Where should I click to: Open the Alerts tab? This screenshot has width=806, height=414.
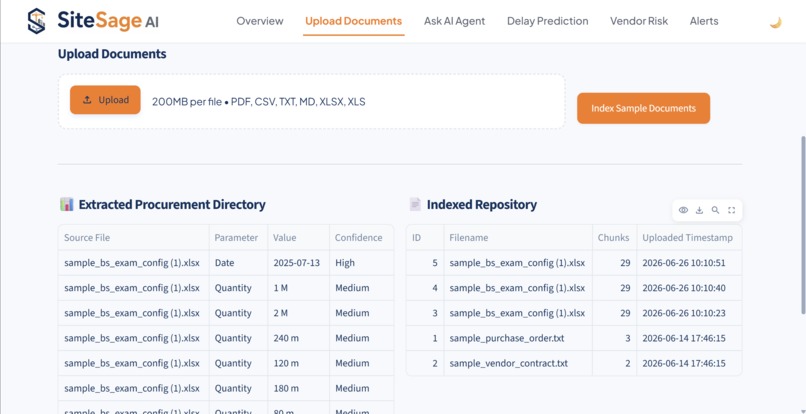click(x=704, y=21)
